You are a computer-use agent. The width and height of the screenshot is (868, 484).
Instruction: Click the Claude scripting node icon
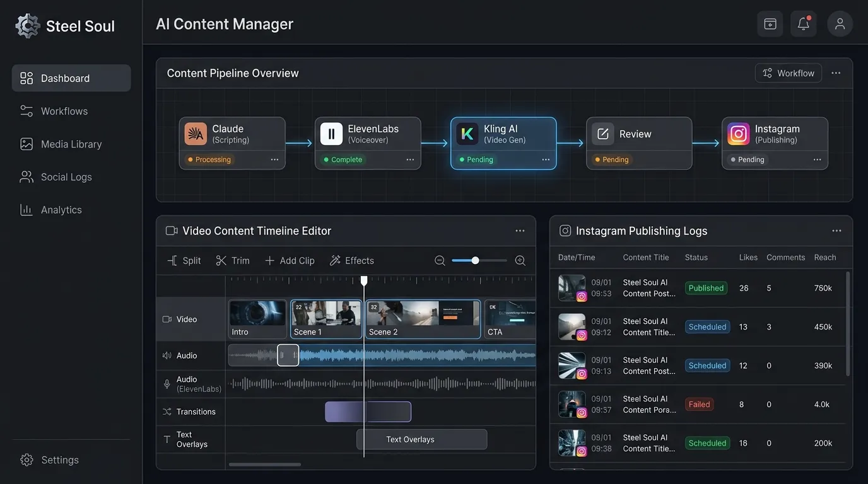tap(196, 134)
